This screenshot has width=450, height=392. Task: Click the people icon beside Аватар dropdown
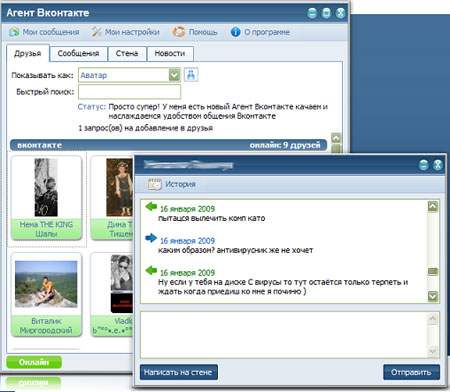pos(191,75)
